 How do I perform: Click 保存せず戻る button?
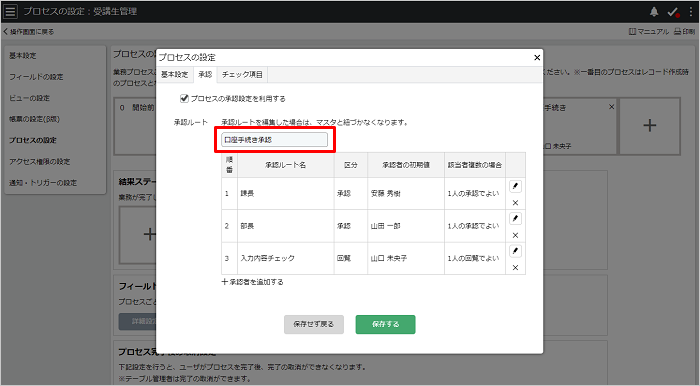pyautogui.click(x=314, y=324)
